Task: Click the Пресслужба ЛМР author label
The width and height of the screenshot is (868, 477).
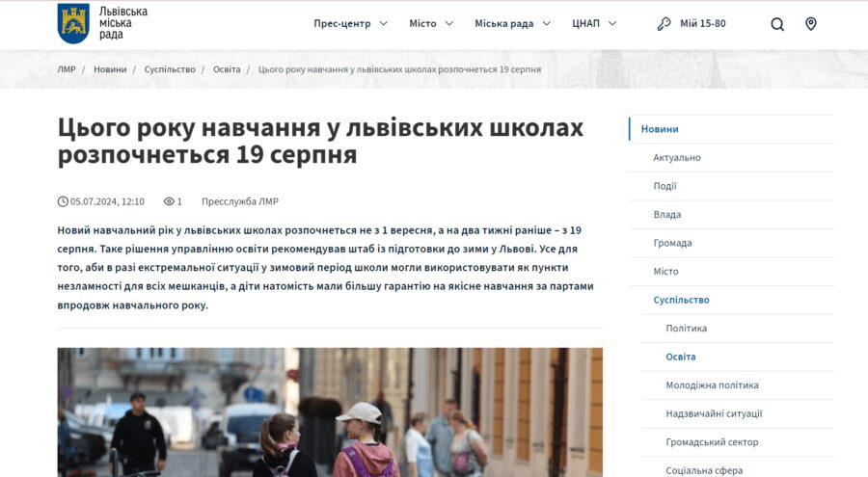Action: (x=240, y=201)
